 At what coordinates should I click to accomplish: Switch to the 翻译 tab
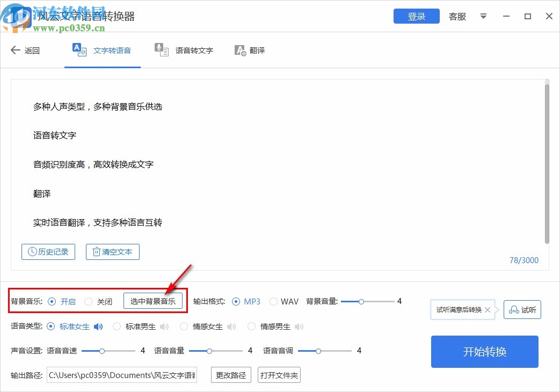coord(250,50)
